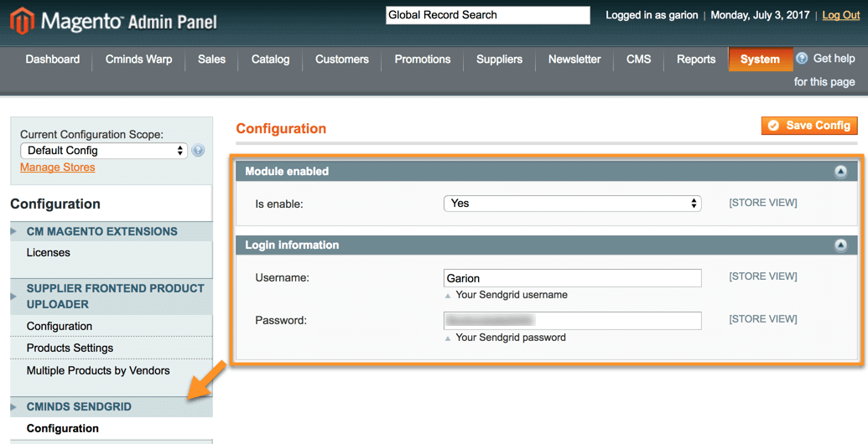The width and height of the screenshot is (868, 444).
Task: Open the System menu
Action: tap(760, 59)
